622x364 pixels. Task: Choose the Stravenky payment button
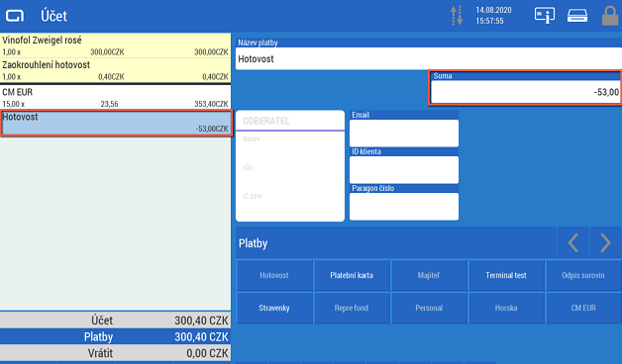274,308
